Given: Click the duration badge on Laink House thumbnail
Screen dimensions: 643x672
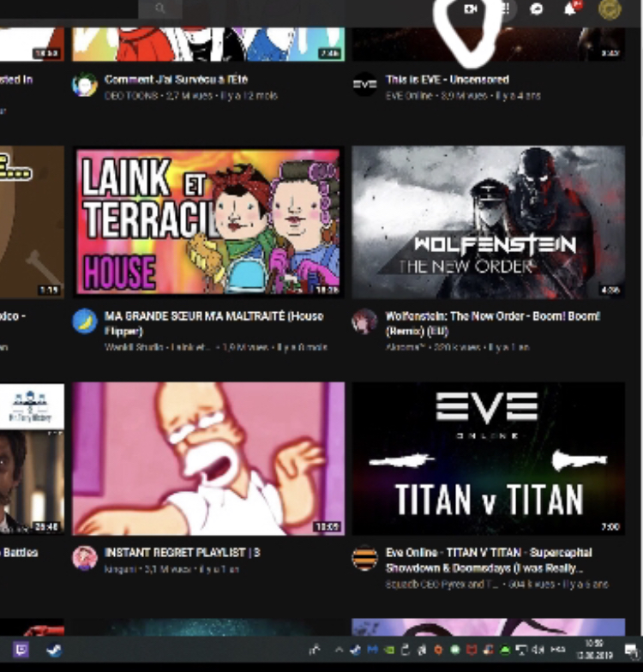Looking at the screenshot, I should click(x=328, y=290).
